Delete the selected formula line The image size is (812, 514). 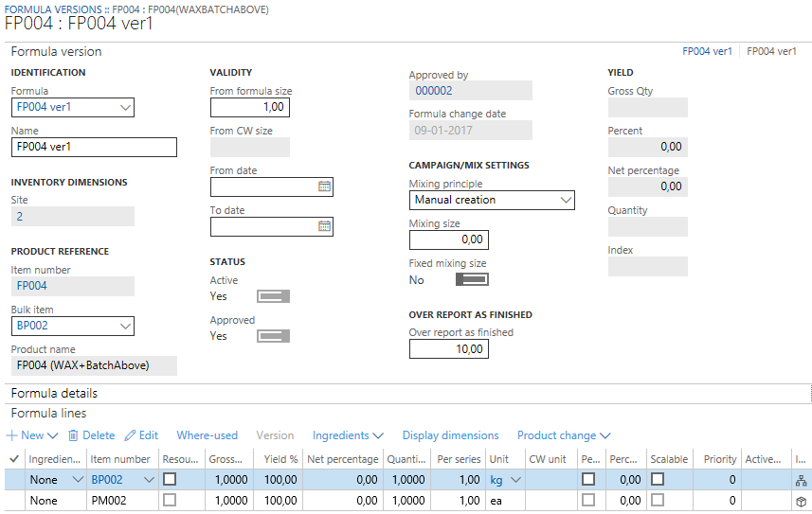[x=92, y=435]
